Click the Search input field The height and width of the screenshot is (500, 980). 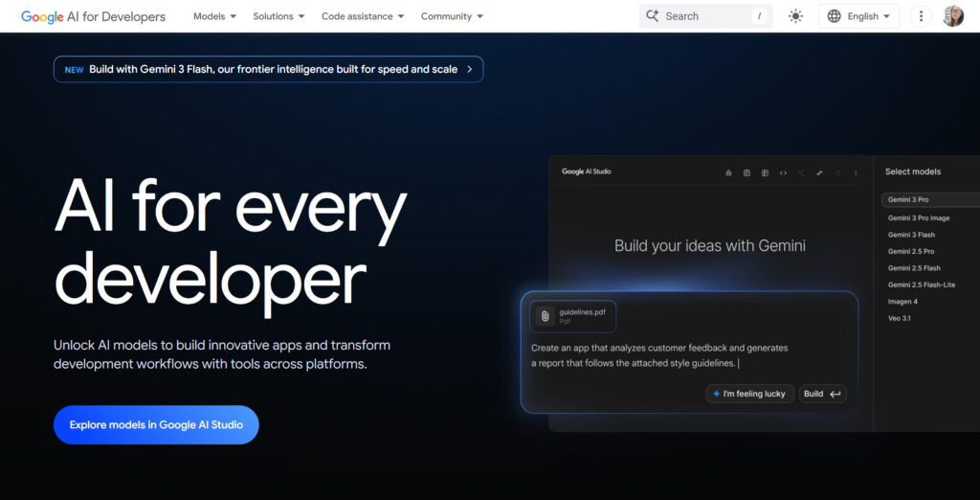(x=705, y=16)
